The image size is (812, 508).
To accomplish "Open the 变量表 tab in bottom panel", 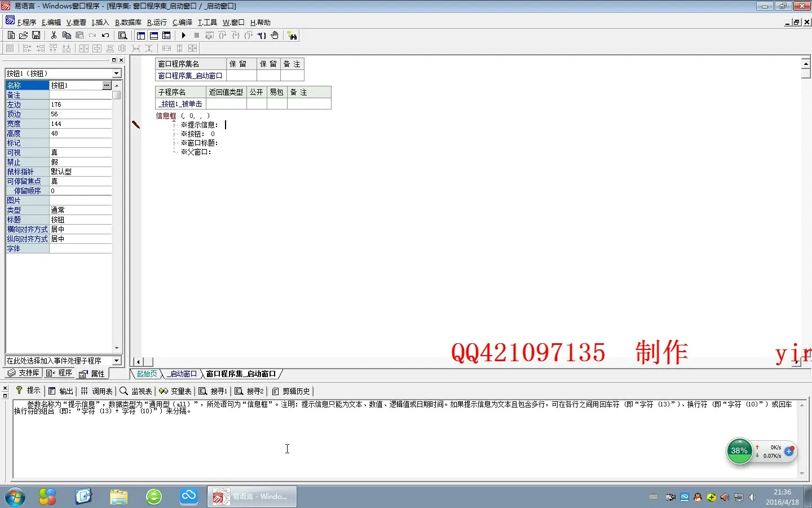I will pyautogui.click(x=175, y=391).
